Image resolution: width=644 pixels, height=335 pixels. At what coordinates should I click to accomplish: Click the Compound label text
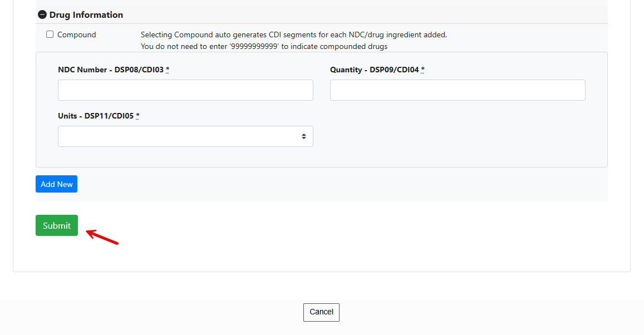(x=76, y=35)
